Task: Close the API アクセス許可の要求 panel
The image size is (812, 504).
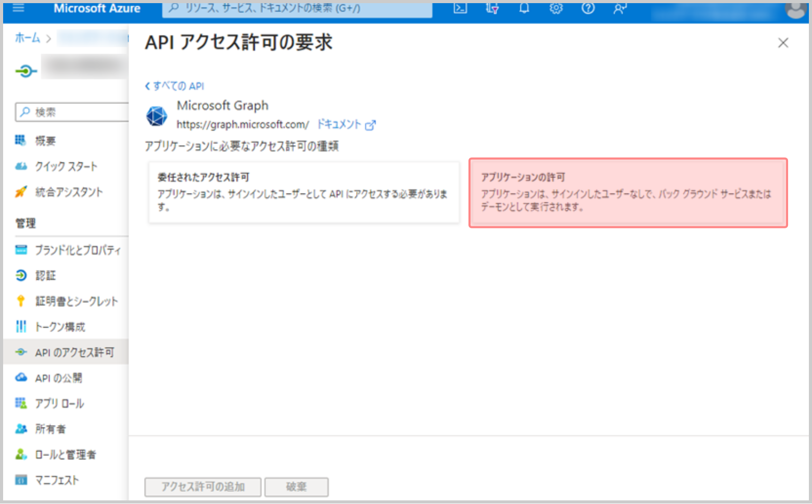Action: click(783, 43)
